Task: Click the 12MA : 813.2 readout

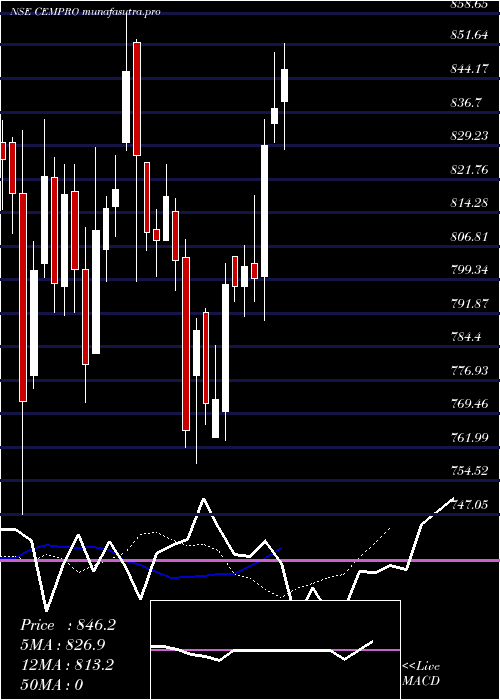Action: (67, 665)
